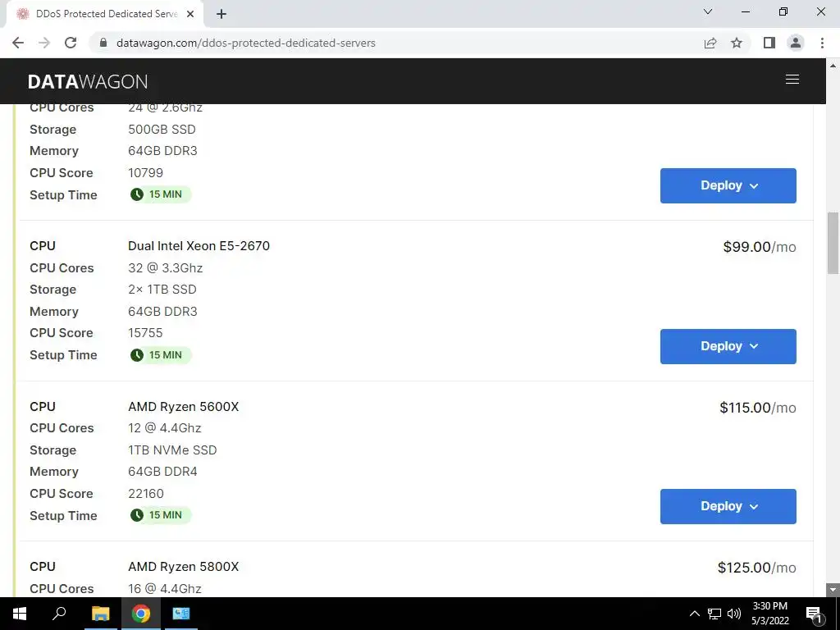This screenshot has width=840, height=630.
Task: Deploy the 64GB DDR3 500GB SSD server
Action: 728,185
